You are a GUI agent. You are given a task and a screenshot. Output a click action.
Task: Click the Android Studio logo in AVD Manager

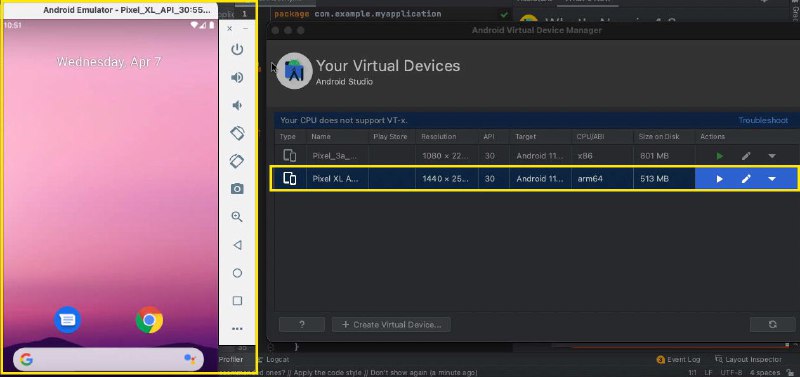pos(294,71)
